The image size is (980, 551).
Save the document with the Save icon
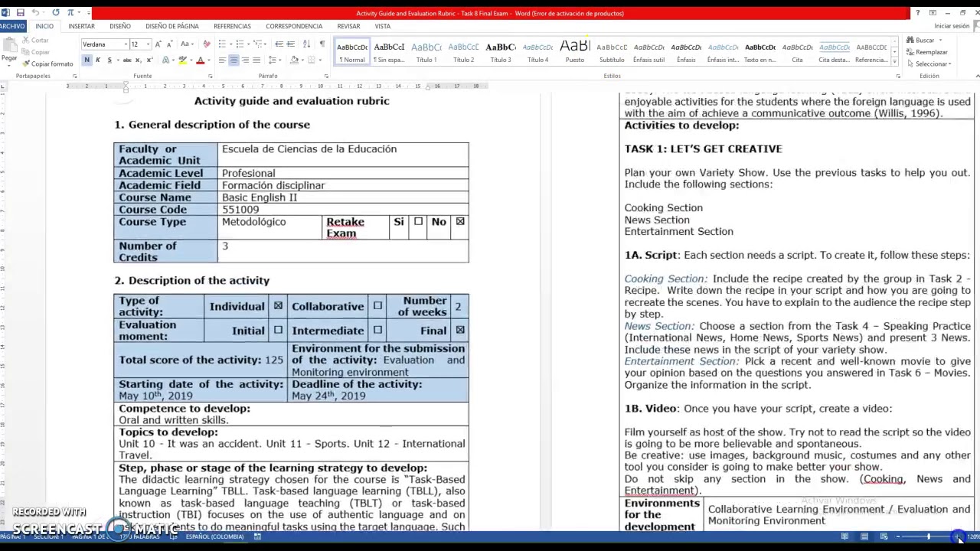tap(21, 13)
